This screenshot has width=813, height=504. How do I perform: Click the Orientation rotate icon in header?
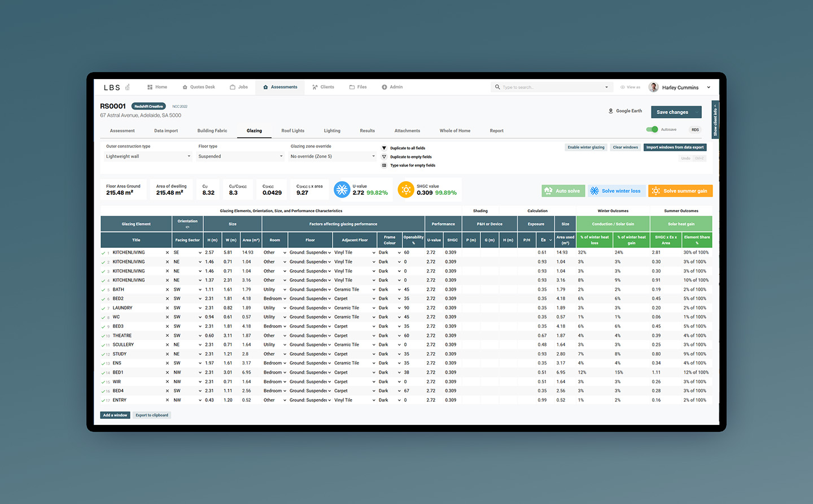tap(187, 227)
